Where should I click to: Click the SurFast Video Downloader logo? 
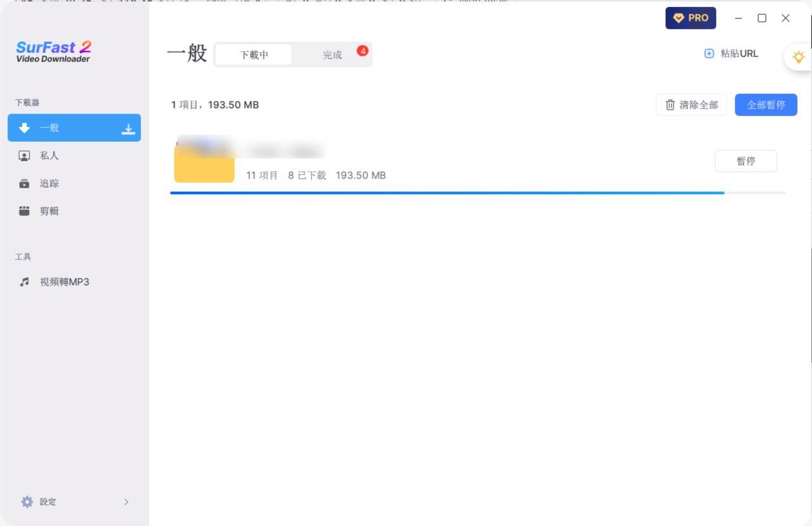pyautogui.click(x=53, y=51)
